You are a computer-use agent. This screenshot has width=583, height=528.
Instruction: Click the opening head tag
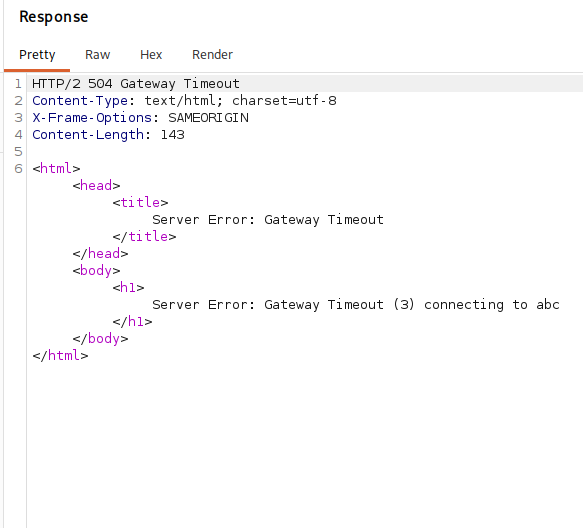(96, 186)
